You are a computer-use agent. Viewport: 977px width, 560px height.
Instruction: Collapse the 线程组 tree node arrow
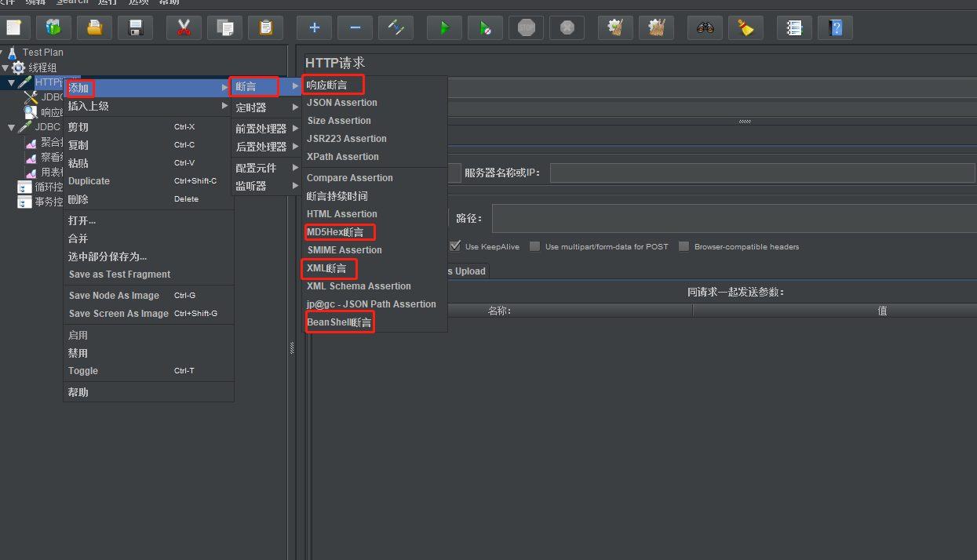[5, 67]
